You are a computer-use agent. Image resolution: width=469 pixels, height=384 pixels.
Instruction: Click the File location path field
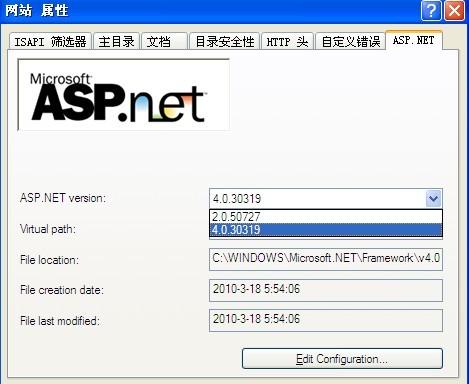326,259
